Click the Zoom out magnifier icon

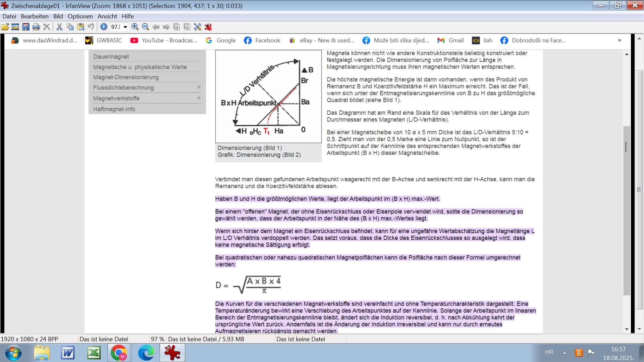[145, 27]
